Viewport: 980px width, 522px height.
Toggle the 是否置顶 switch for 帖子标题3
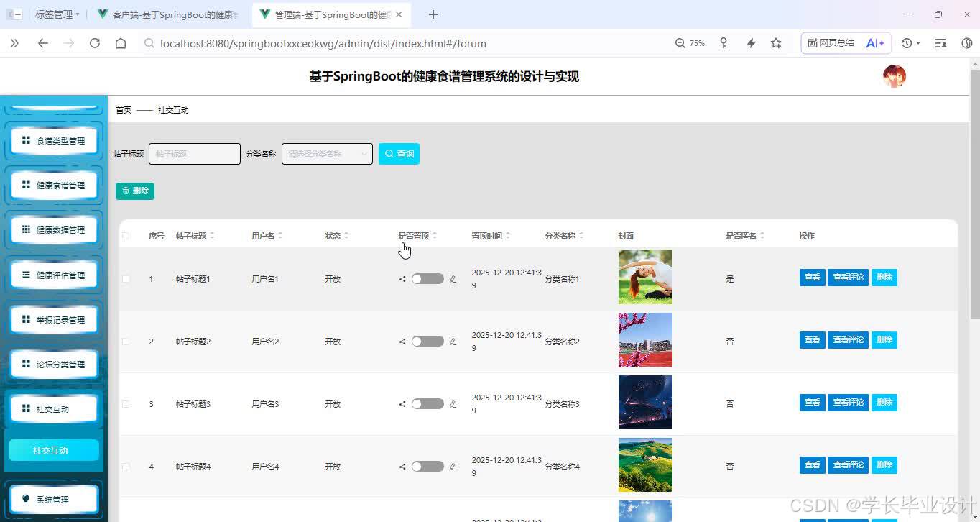coord(427,404)
